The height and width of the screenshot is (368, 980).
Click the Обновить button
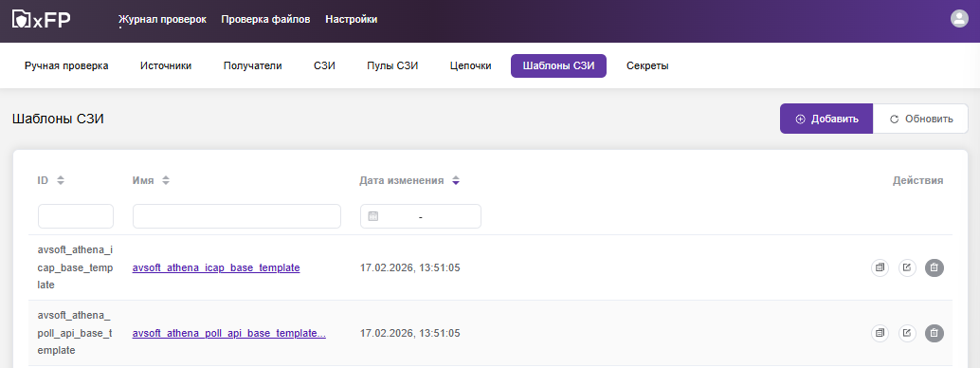tap(920, 119)
